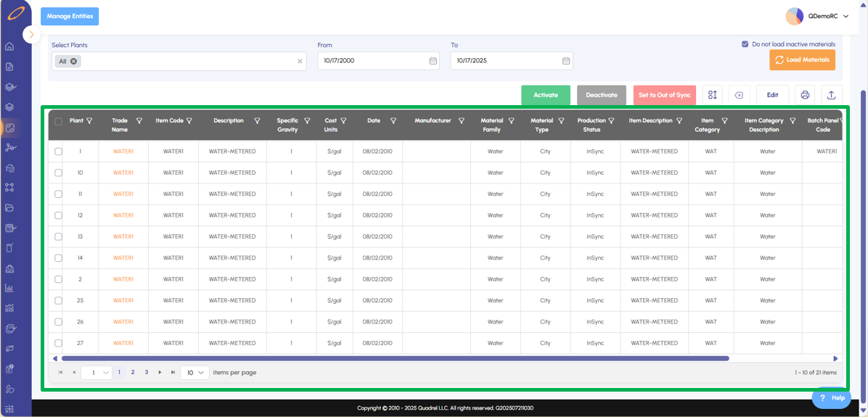Click the horizontal table scrollbar
This screenshot has height=417, width=868.
(x=396, y=358)
